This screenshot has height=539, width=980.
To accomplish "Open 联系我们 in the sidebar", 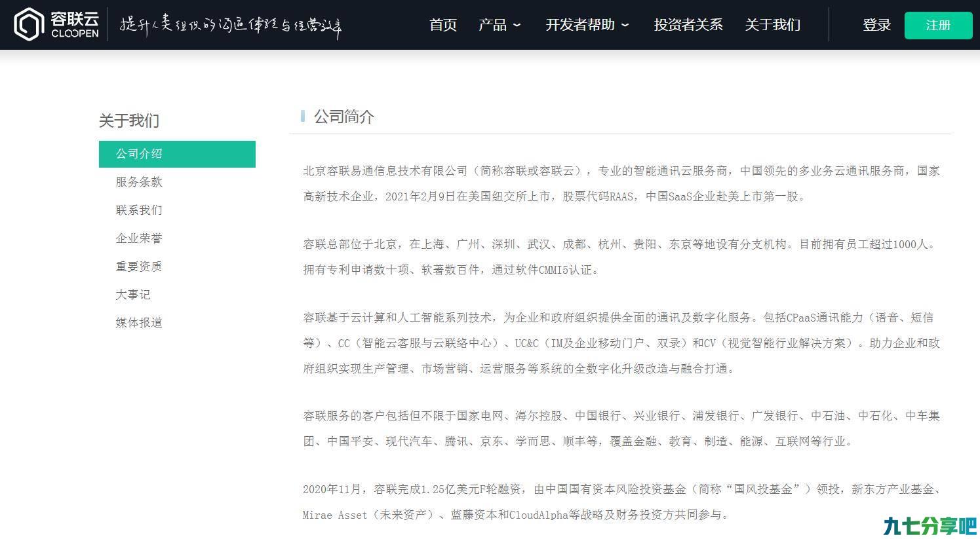I will click(139, 210).
